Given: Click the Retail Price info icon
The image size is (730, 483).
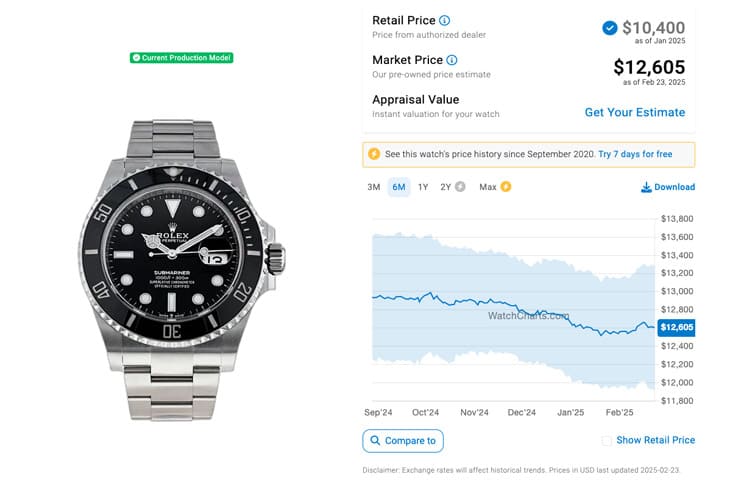Looking at the screenshot, I should [x=445, y=20].
